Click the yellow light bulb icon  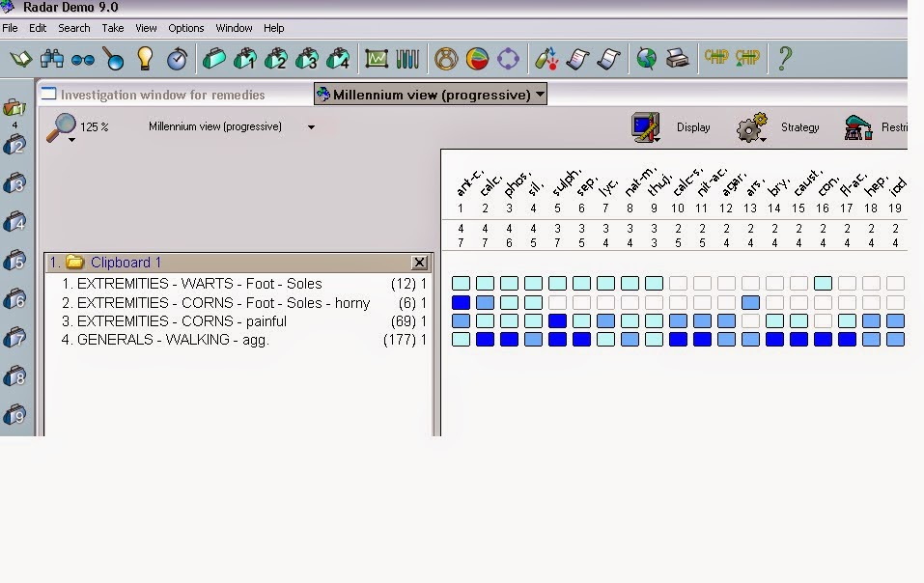coord(145,58)
